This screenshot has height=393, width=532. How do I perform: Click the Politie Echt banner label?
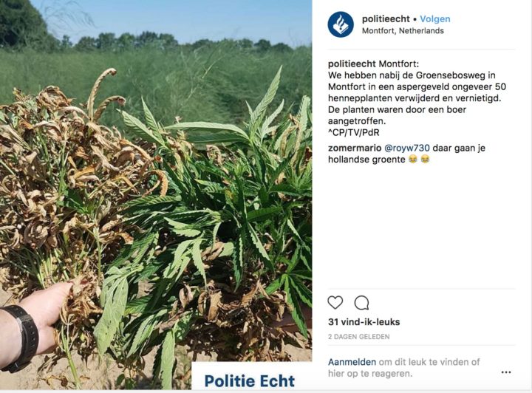(250, 381)
